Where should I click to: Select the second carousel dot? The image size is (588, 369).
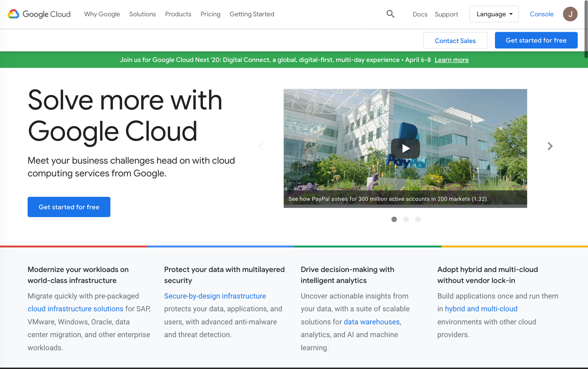pos(406,220)
